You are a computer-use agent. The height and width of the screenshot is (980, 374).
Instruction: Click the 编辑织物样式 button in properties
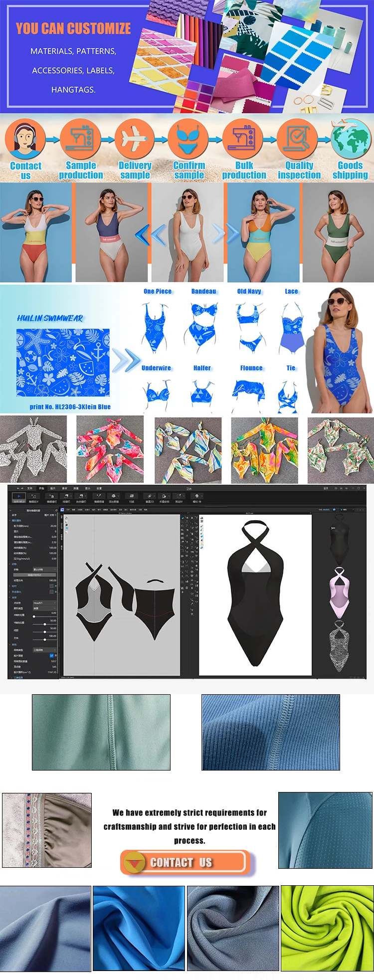(34, 575)
